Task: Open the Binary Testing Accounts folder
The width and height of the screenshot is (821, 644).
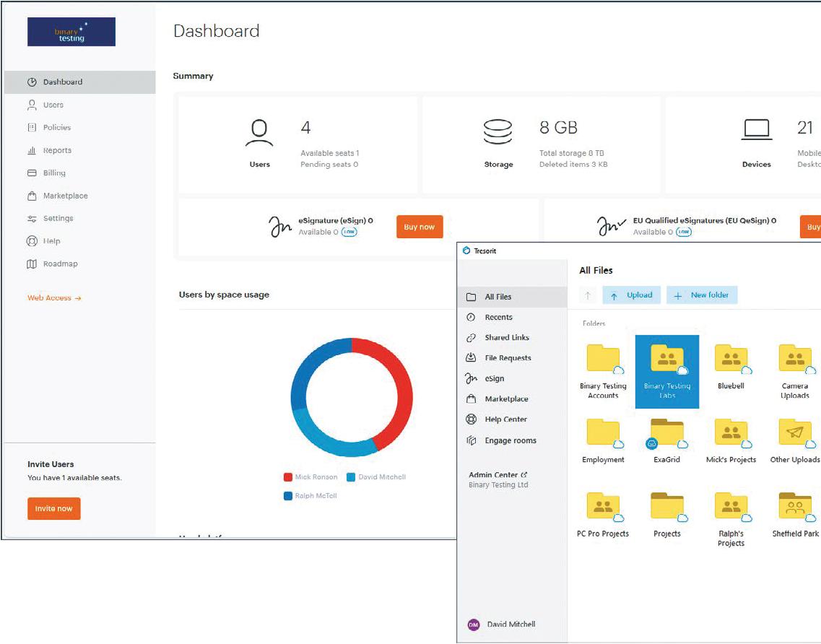Action: 603,372
